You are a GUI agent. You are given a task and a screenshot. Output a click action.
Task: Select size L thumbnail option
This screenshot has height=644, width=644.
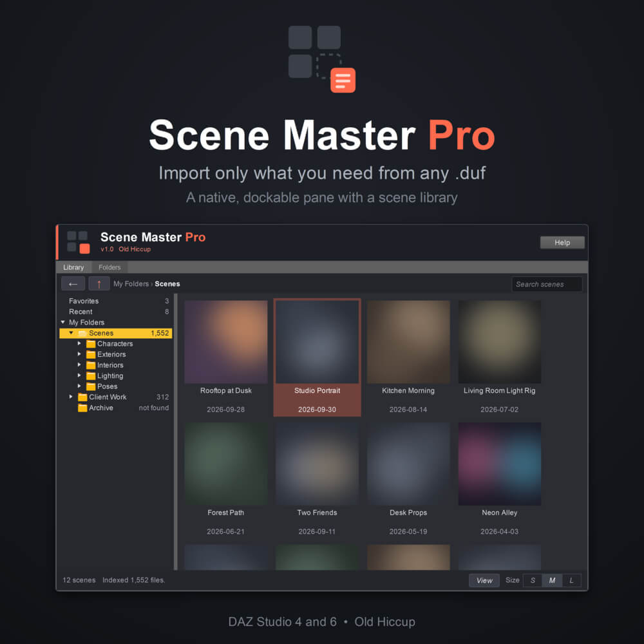[571, 580]
